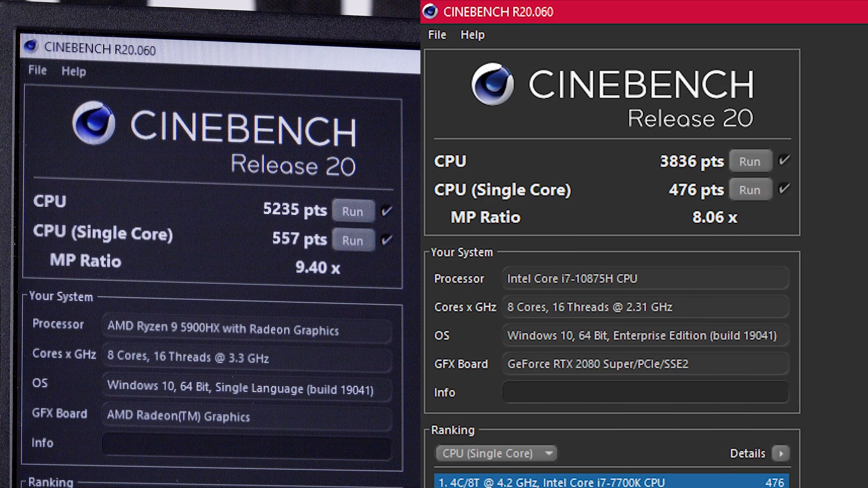The width and height of the screenshot is (868, 488).
Task: Toggle the checkbox next to the 3836 pts CPU row
Action: point(784,160)
